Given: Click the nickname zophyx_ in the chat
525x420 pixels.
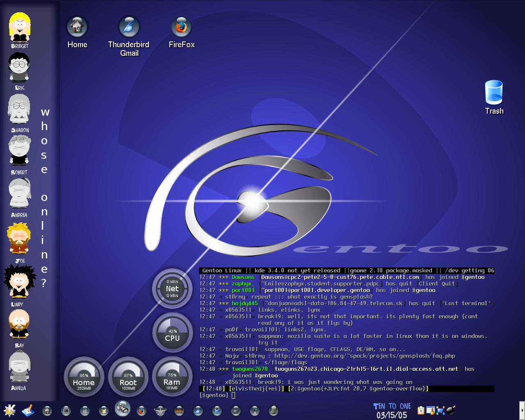Looking at the screenshot, I should (x=243, y=284).
